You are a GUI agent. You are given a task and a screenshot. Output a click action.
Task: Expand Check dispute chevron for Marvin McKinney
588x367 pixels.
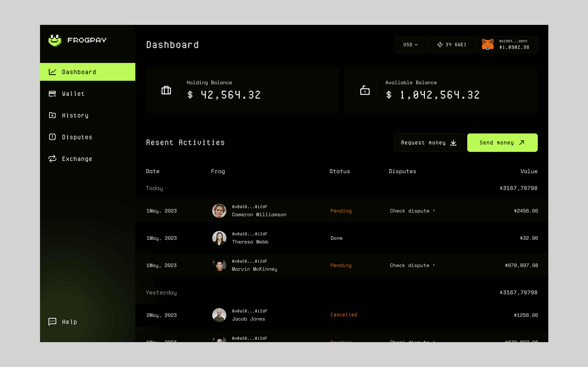tap(434, 265)
